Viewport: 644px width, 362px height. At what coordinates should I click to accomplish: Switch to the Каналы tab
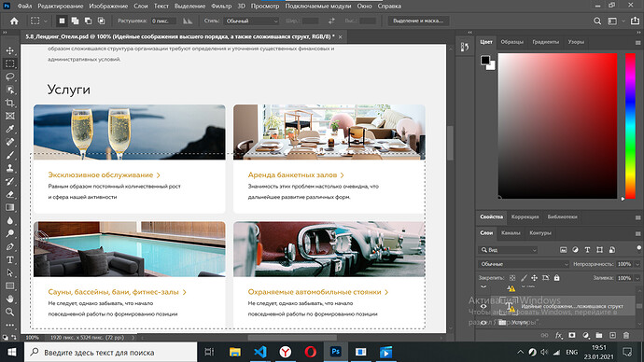coord(511,232)
